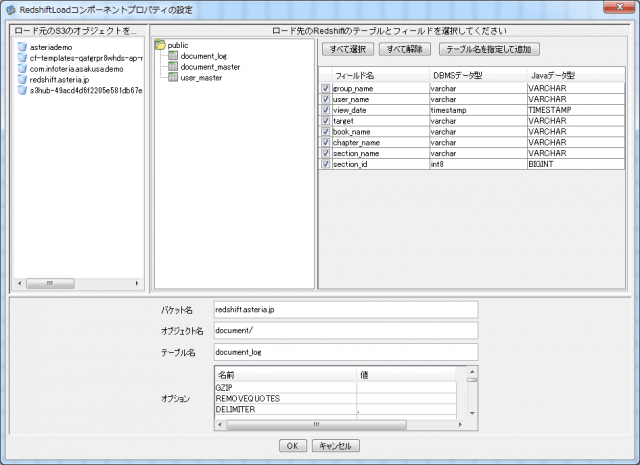Viewport: 640px width, 465px height.
Task: Click the com.infoteria.asakusa.demo bucket icon
Action: coord(22,69)
